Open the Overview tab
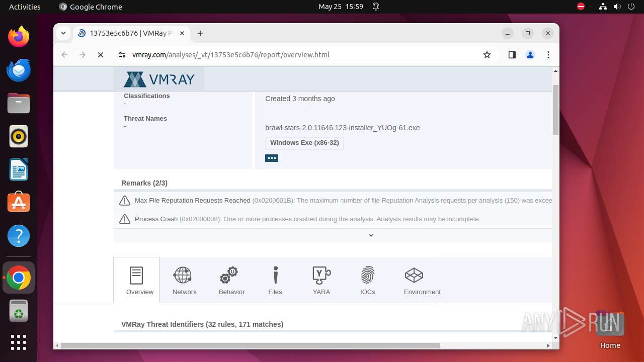 [136, 280]
